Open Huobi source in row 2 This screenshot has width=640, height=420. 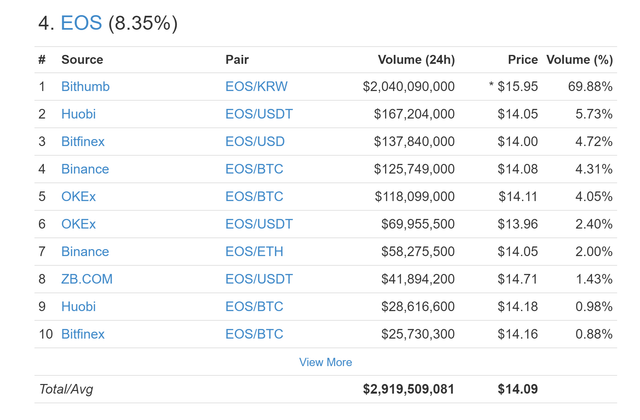[78, 114]
